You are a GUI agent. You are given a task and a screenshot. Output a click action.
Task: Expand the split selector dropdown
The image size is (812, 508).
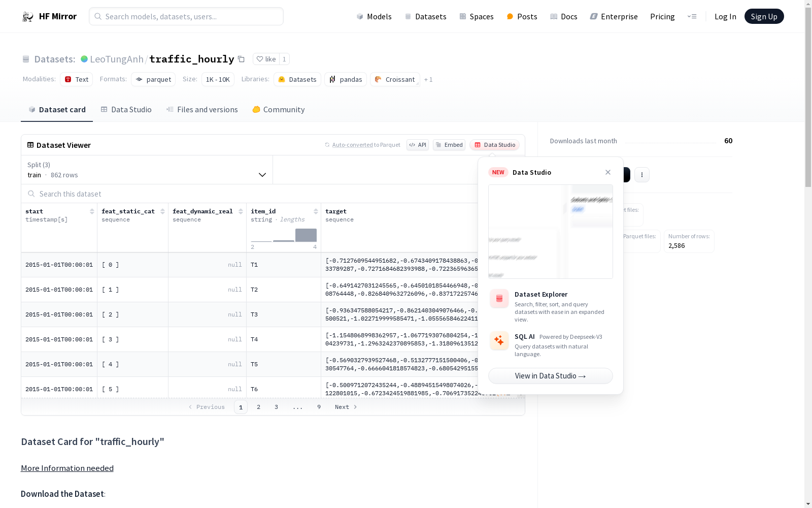point(147,170)
